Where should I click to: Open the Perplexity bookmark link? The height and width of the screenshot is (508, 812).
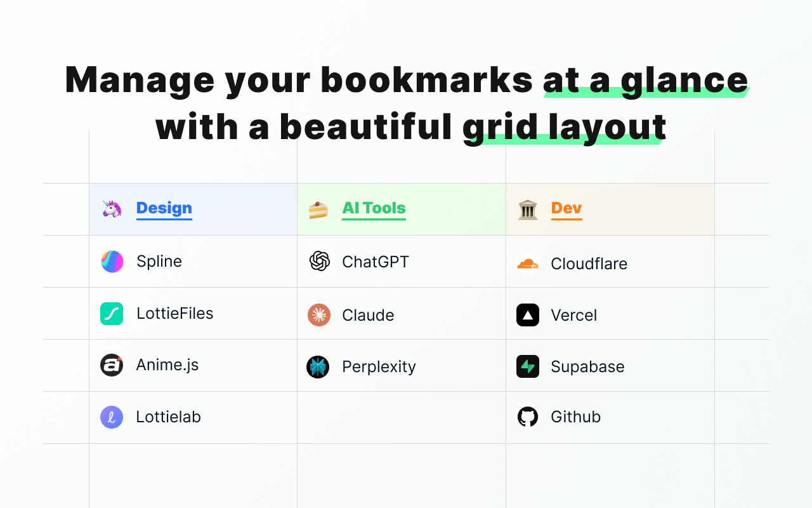coord(379,367)
